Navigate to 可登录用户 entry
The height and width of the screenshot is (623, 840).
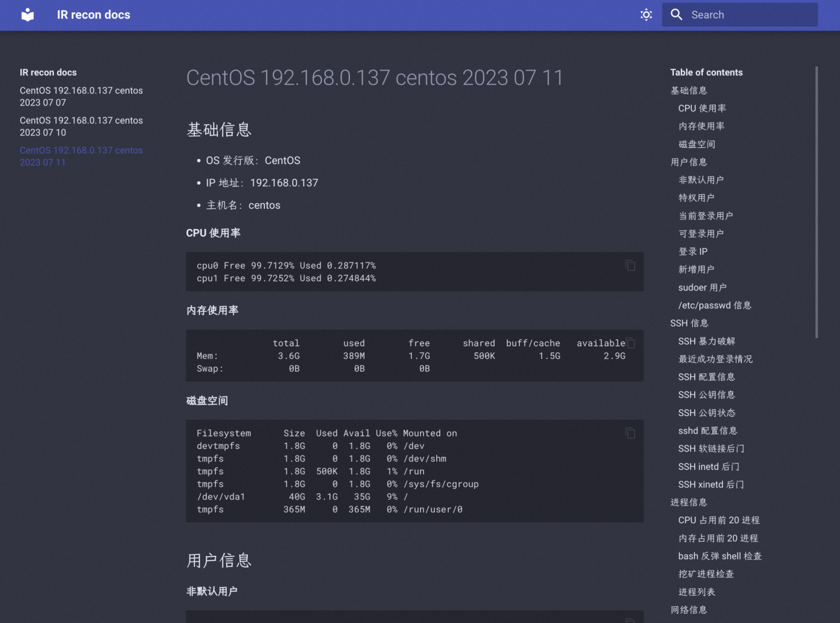coord(701,233)
